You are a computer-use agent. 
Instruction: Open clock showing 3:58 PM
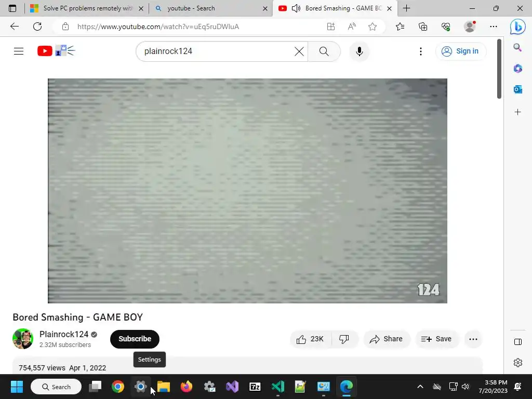(x=493, y=387)
